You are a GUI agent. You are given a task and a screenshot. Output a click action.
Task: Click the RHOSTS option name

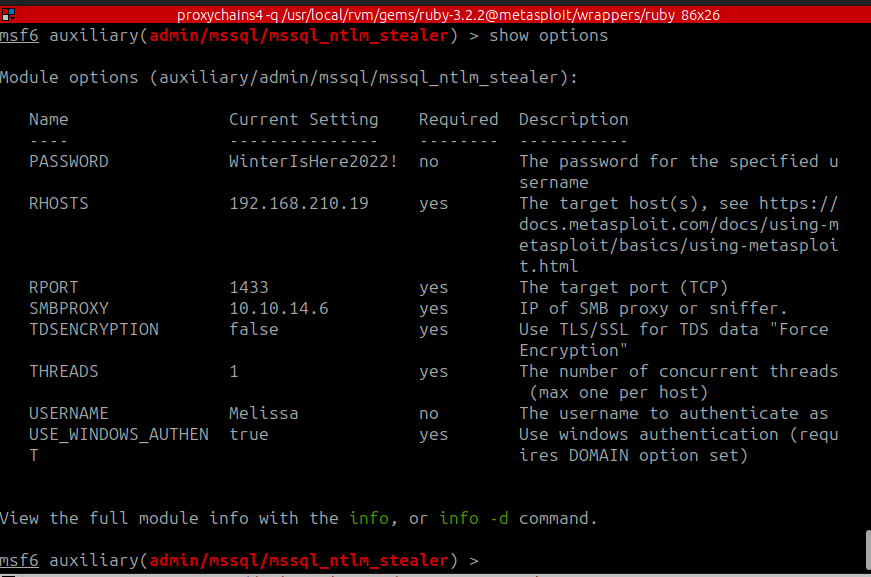click(59, 203)
